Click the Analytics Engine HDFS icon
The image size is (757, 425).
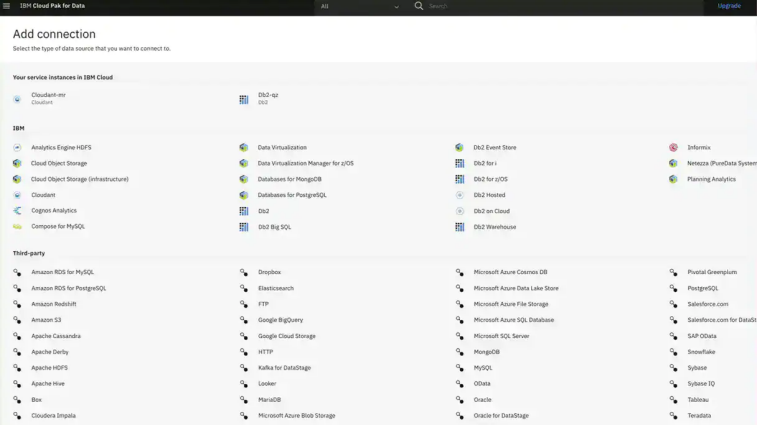(x=17, y=147)
